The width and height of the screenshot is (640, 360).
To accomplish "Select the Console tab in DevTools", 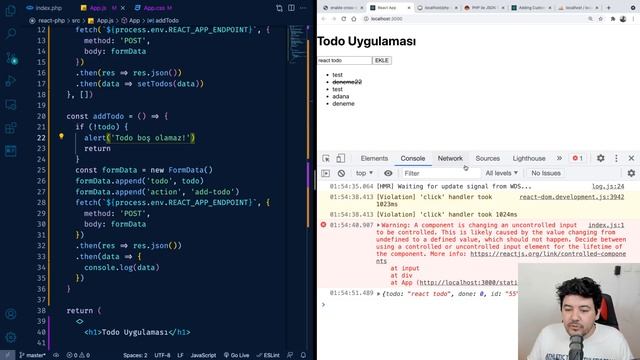I will click(x=413, y=158).
